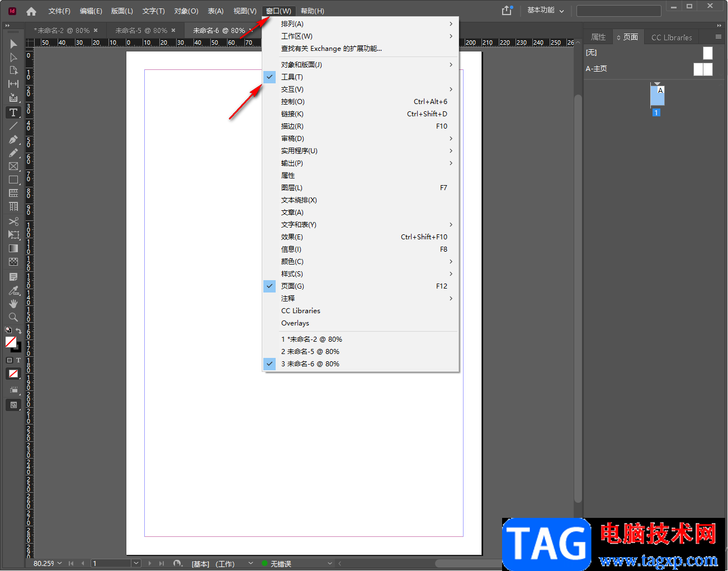728x571 pixels.
Task: Go to next page arrow in status bar
Action: click(x=150, y=564)
